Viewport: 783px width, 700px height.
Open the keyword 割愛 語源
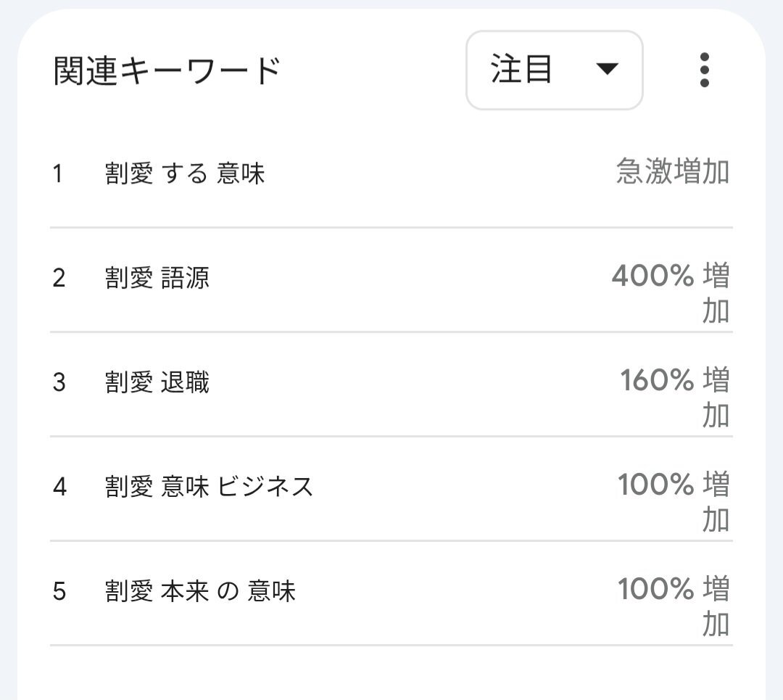157,279
